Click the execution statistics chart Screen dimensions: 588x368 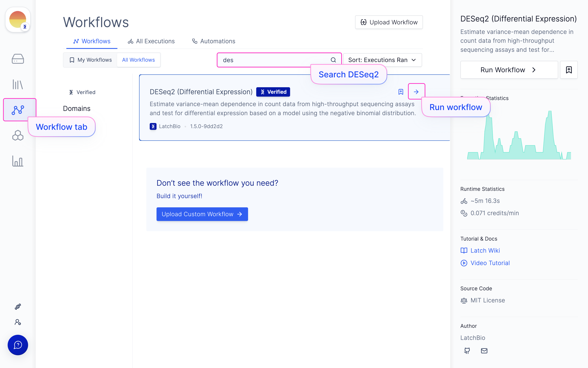[519, 135]
